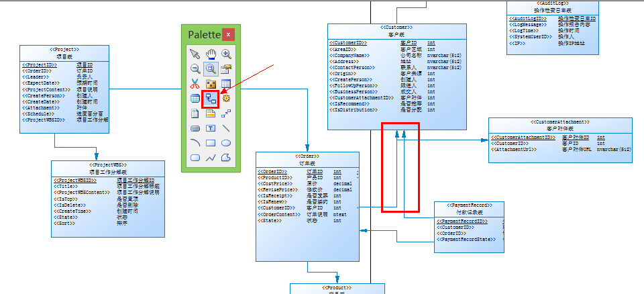Click <<OrderContent>> in Order table
644x294 pixels.
tap(279, 214)
